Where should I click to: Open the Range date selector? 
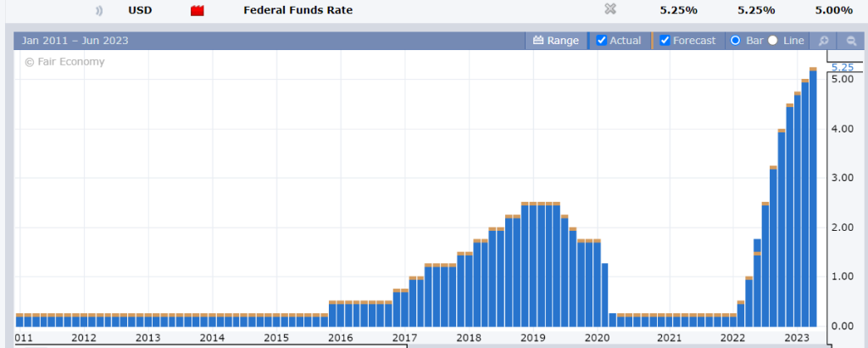(x=556, y=41)
